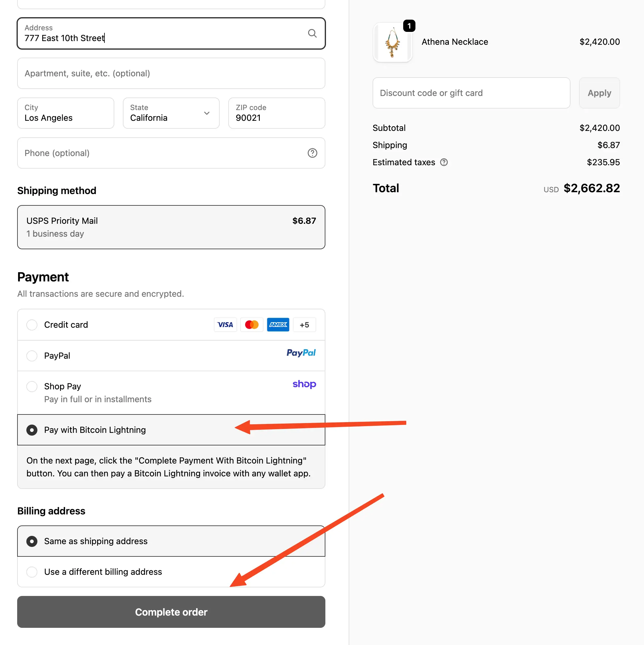Click the Complete order button
The height and width of the screenshot is (645, 644).
[x=171, y=612]
